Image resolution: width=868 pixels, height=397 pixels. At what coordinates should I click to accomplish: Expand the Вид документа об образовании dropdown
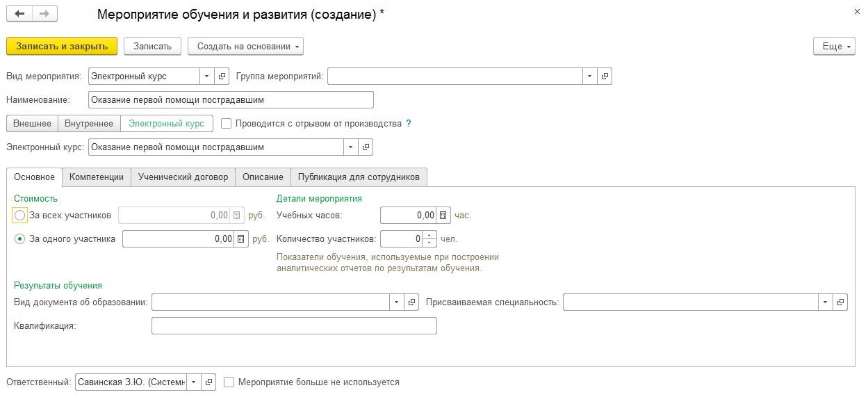click(x=396, y=302)
